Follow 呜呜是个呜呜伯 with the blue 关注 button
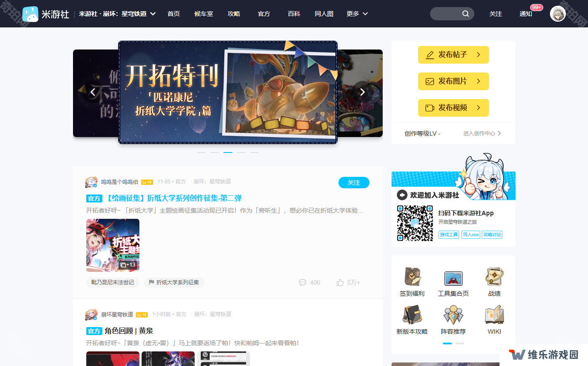 click(354, 183)
